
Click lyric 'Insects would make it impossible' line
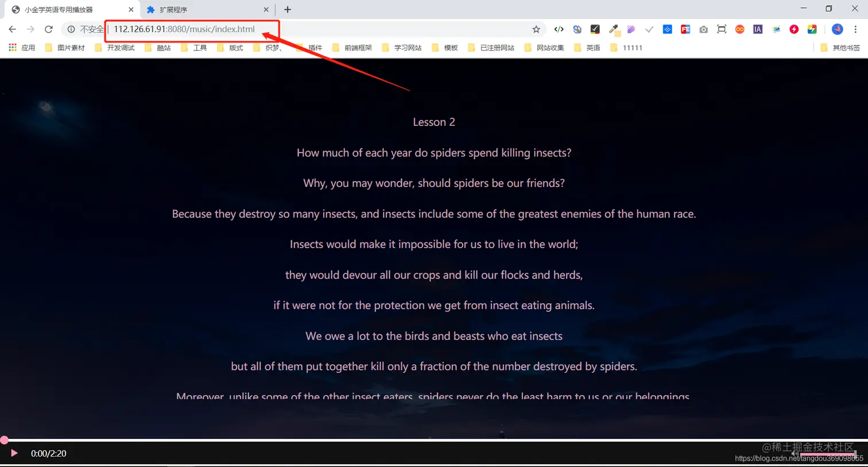(434, 244)
